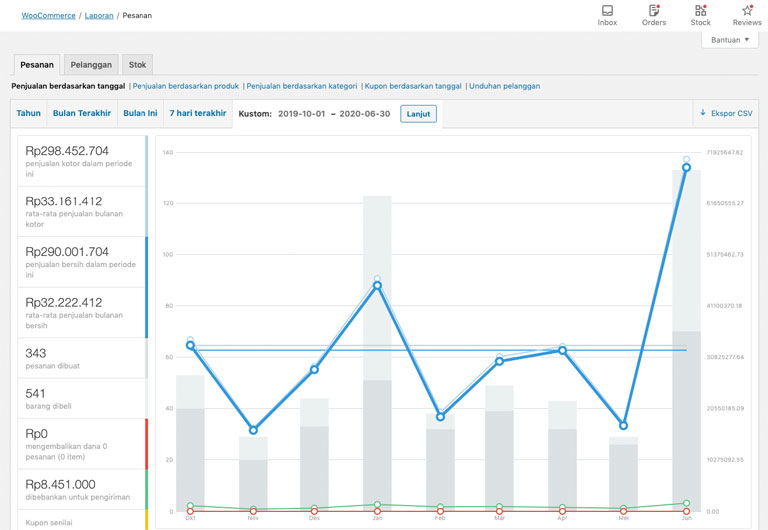Screen dimensions: 768x530
Task: Toggle average net monthly sales Rp32.222.412
Action: pyautogui.click(x=82, y=313)
